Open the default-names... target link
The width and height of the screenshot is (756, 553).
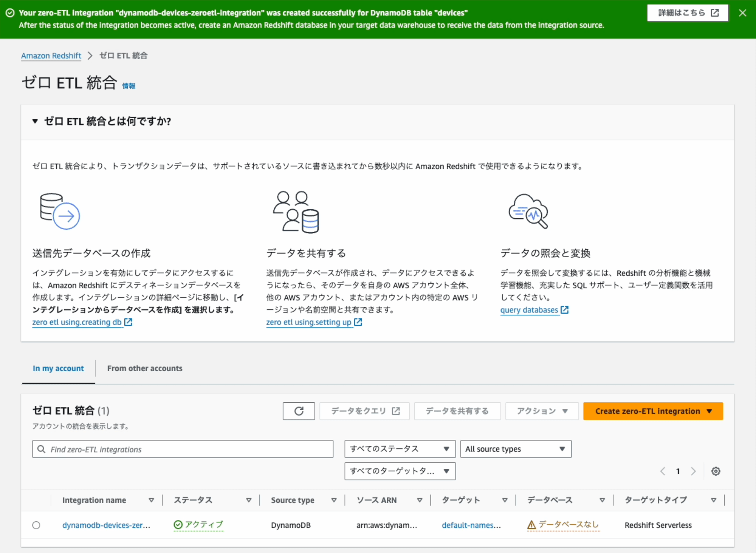471,525
